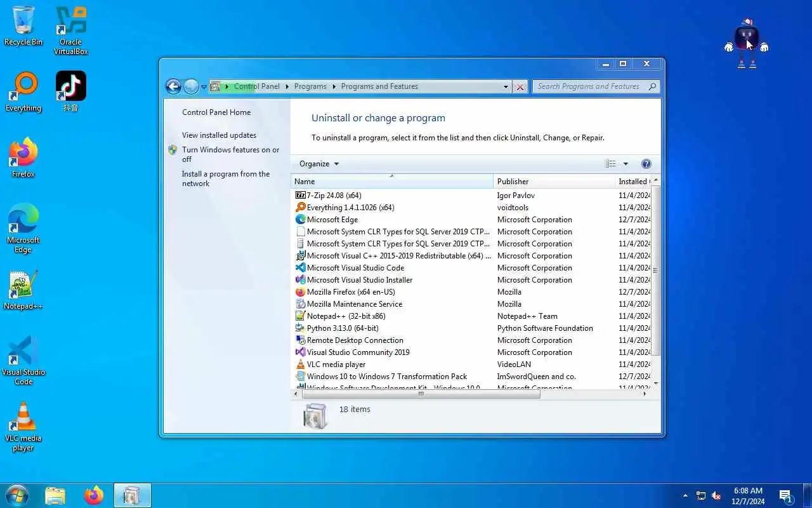Select Notepad++ desktop shortcut

(x=23, y=290)
